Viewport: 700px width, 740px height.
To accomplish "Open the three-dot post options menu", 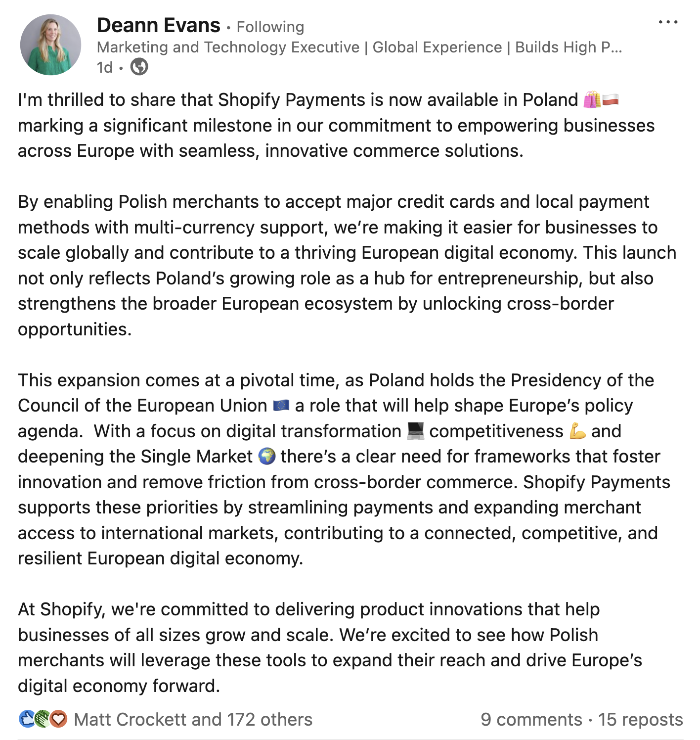I will click(x=668, y=22).
